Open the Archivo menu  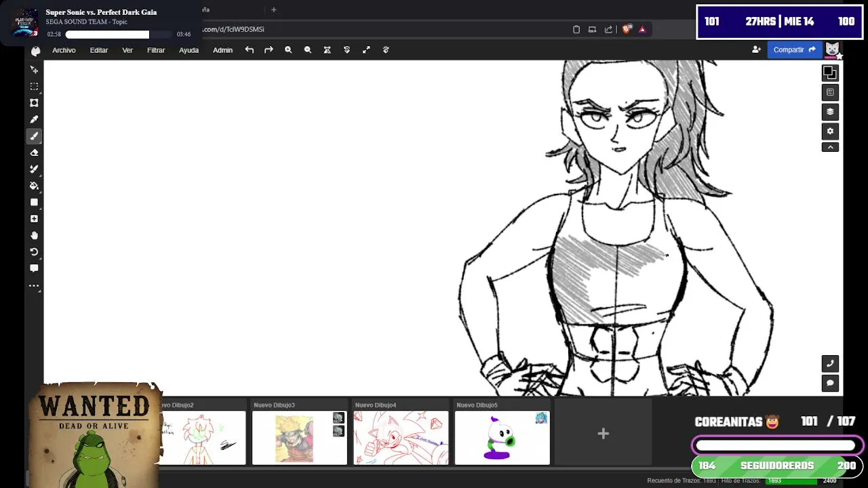64,50
